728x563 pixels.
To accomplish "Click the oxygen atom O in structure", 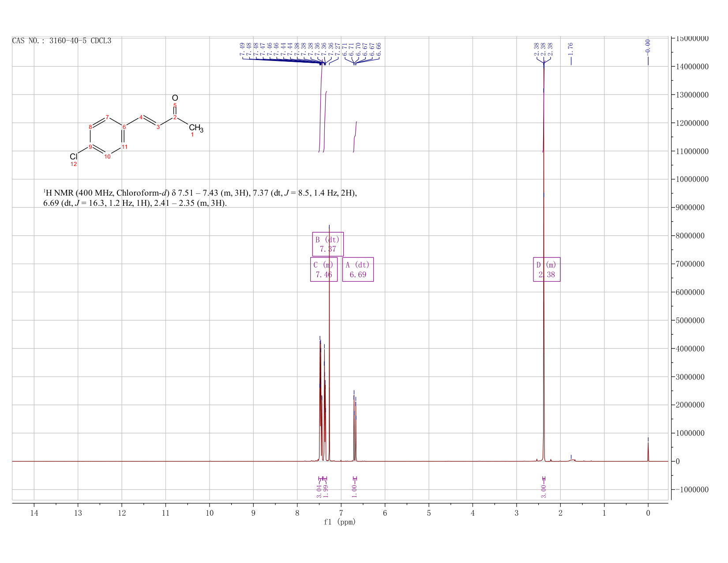I will [x=175, y=98].
